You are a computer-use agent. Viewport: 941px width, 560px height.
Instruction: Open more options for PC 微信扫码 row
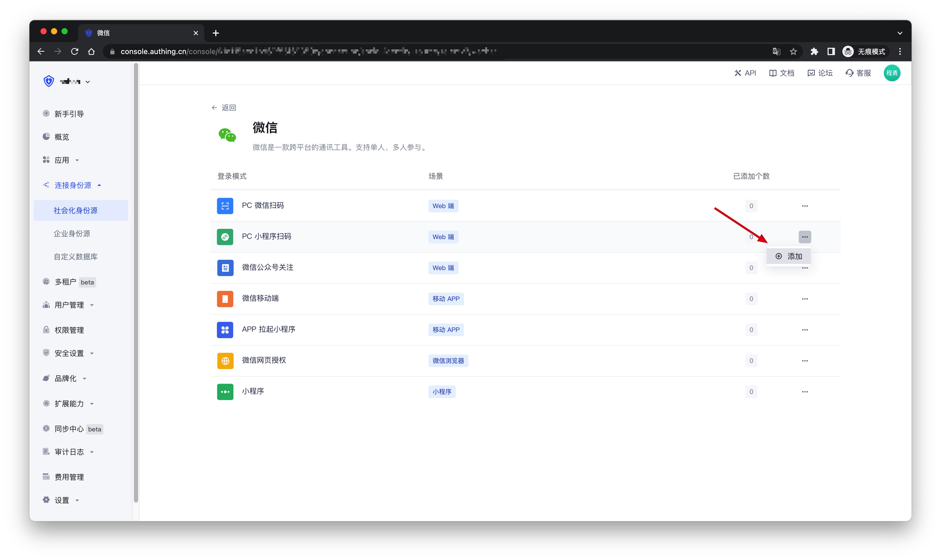(x=804, y=206)
